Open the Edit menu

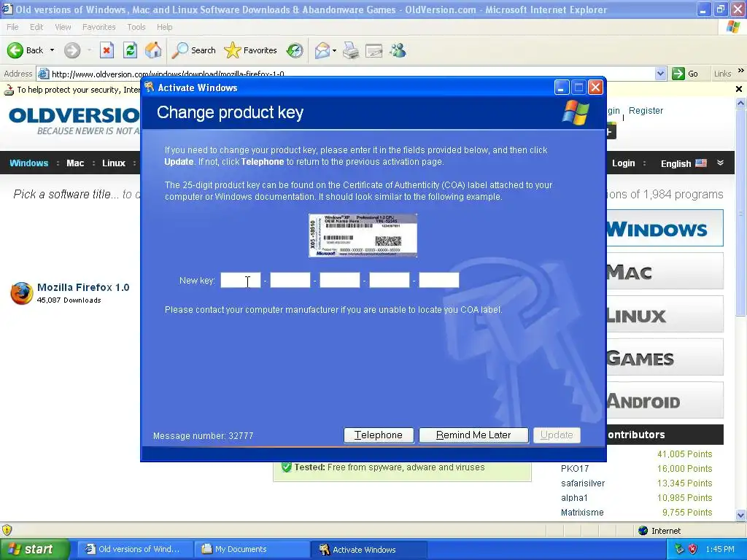(x=36, y=27)
